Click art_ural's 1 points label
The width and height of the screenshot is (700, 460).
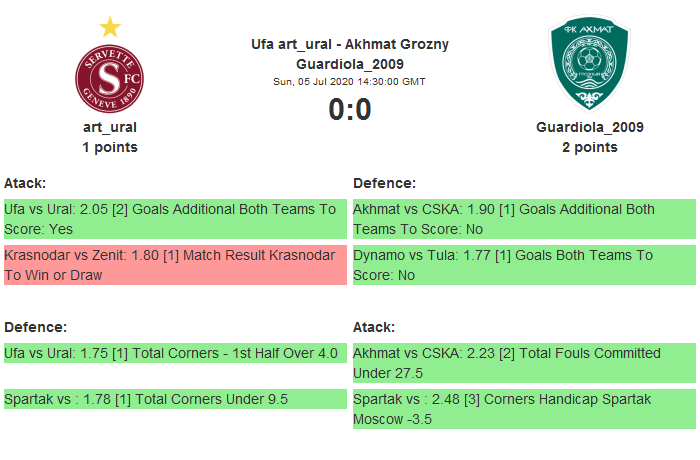pos(110,147)
